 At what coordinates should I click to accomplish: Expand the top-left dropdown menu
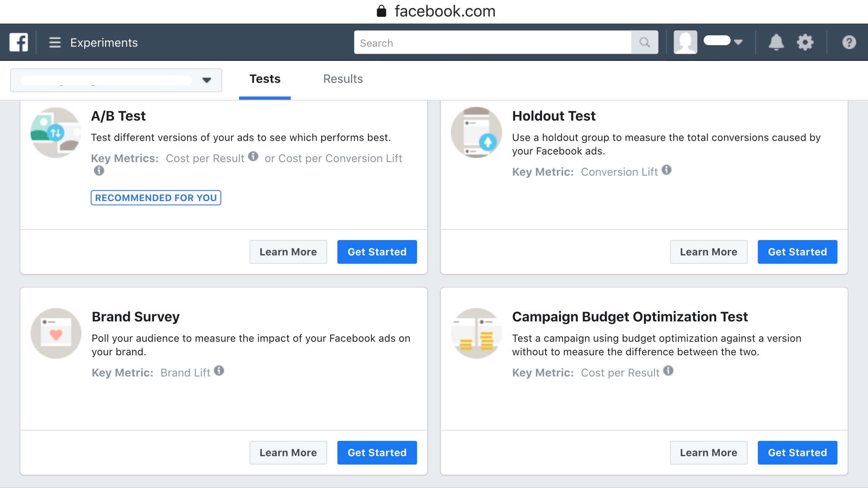[208, 79]
